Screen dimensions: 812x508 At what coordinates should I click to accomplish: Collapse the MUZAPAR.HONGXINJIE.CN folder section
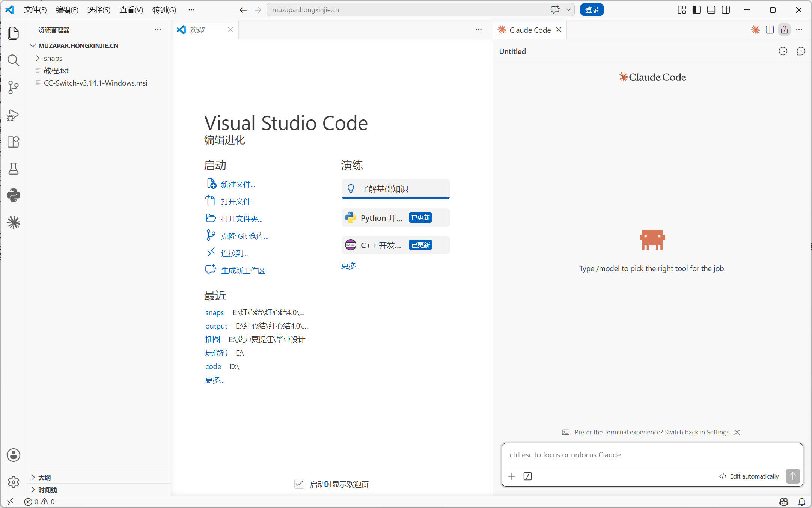[99, 45]
